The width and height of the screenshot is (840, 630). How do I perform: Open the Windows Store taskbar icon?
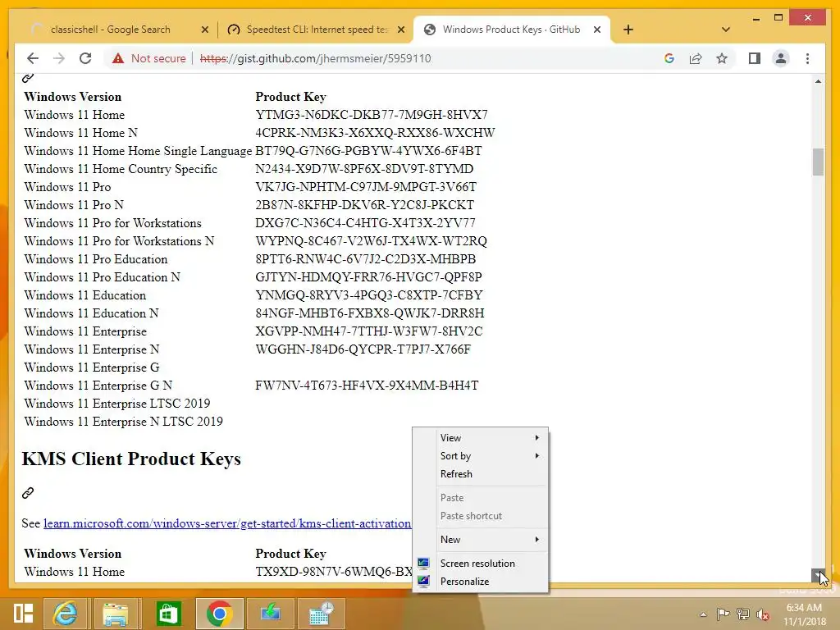tap(168, 614)
